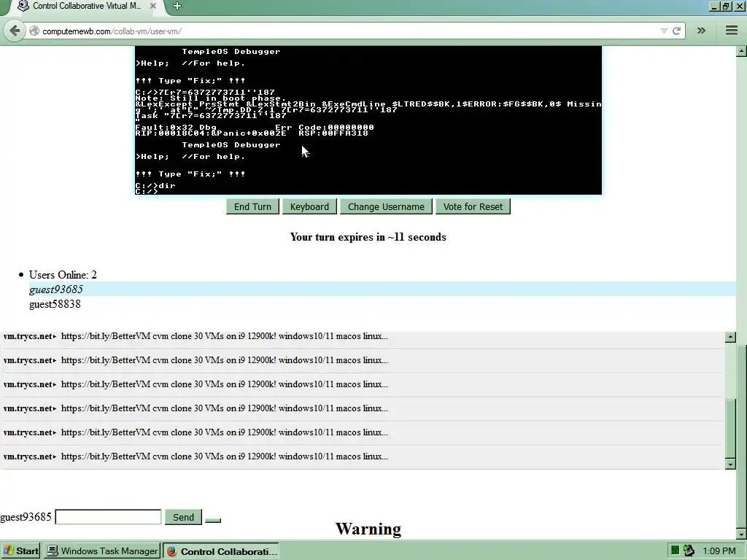Click the Warning heading
Image resolution: width=747 pixels, height=560 pixels.
pos(368,529)
